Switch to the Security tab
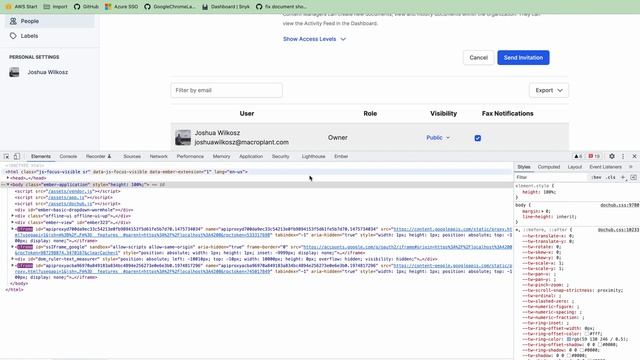This screenshot has height=360, width=640. pos(280,156)
